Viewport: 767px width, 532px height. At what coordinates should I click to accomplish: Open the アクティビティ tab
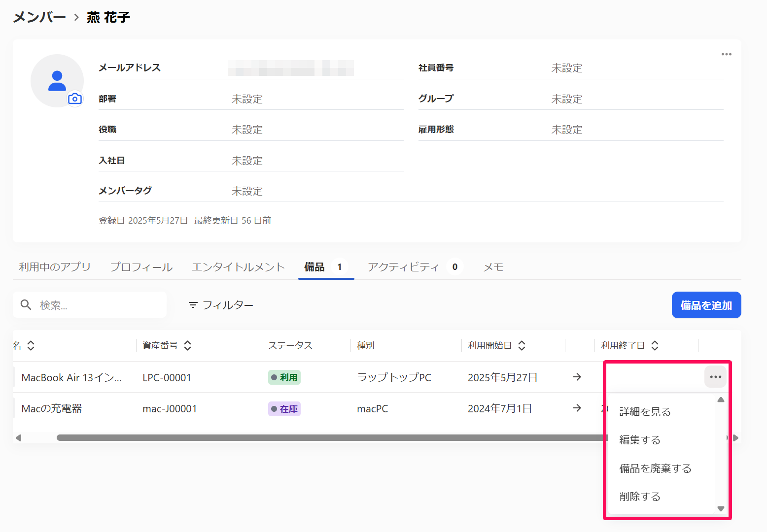pyautogui.click(x=403, y=267)
